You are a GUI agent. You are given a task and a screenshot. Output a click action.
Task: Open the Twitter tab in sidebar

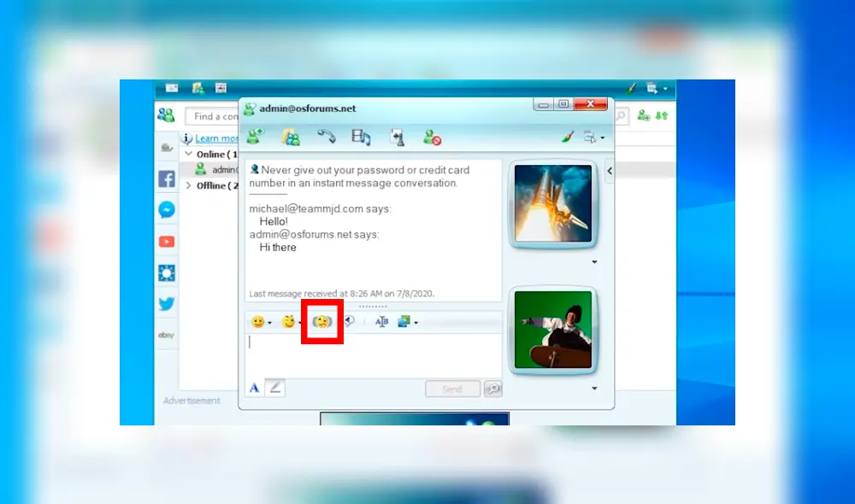pyautogui.click(x=167, y=304)
